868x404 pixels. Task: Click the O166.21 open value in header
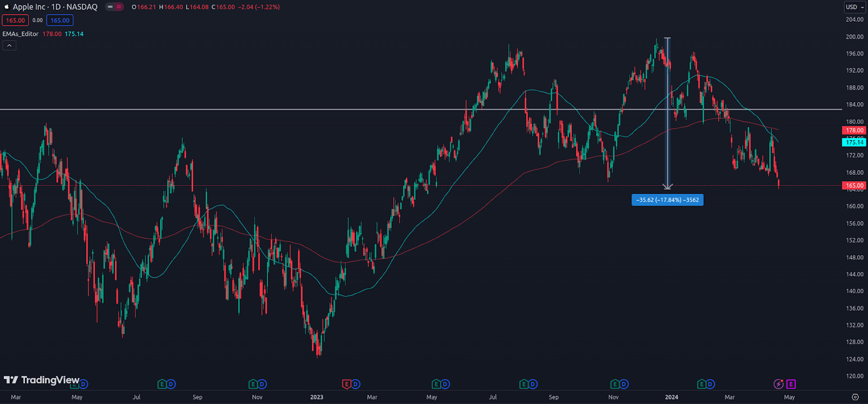[144, 7]
